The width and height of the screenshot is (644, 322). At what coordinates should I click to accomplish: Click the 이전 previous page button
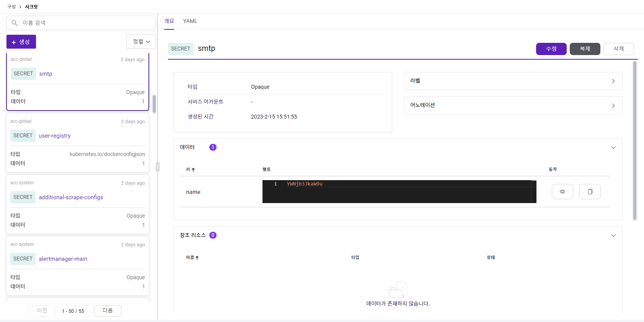click(42, 311)
